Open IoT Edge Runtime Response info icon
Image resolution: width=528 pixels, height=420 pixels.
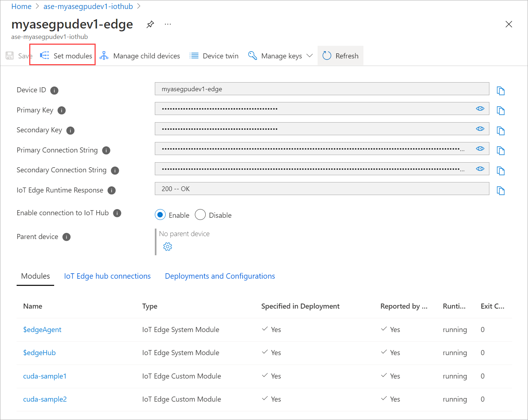click(112, 190)
